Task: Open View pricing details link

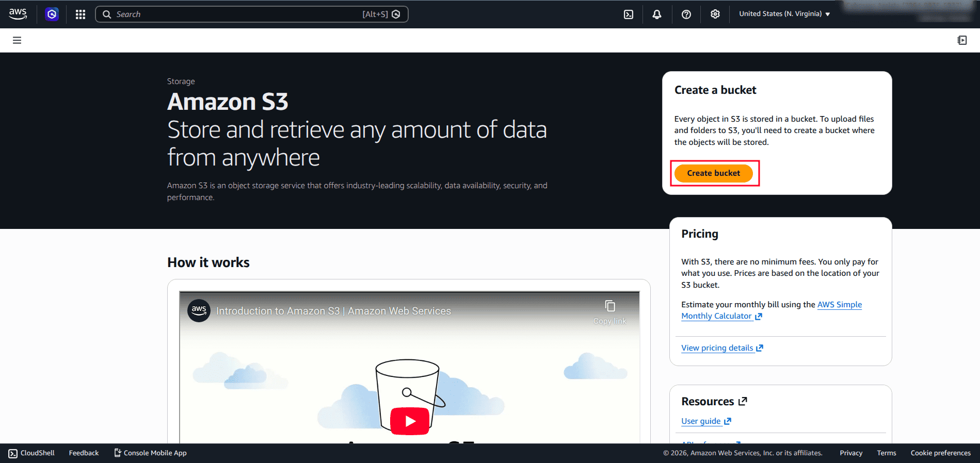Action: coord(722,348)
